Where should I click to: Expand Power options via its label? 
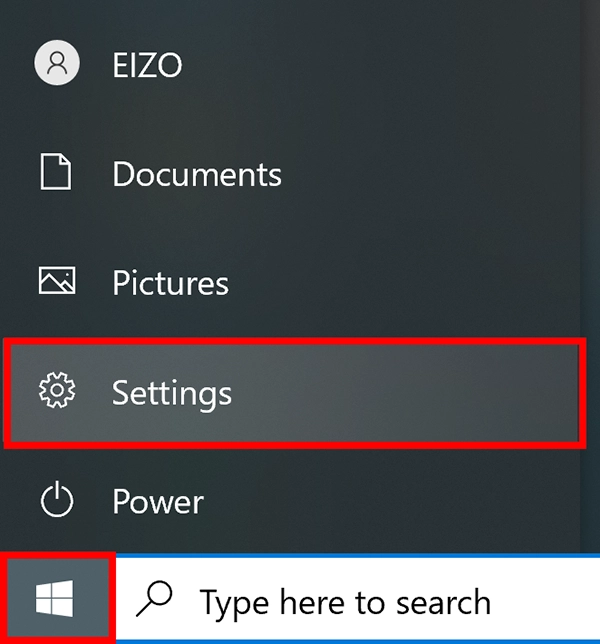coord(158,501)
